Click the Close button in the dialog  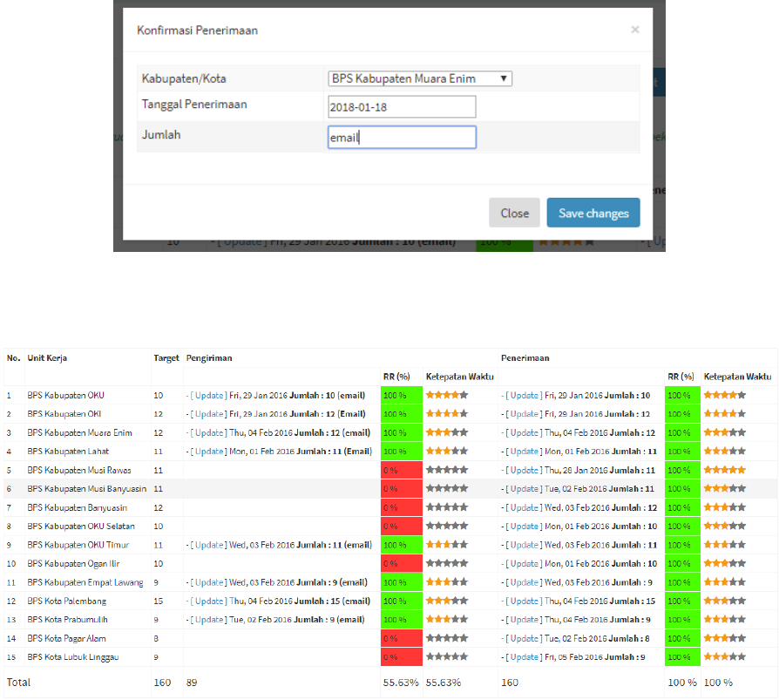pos(514,213)
